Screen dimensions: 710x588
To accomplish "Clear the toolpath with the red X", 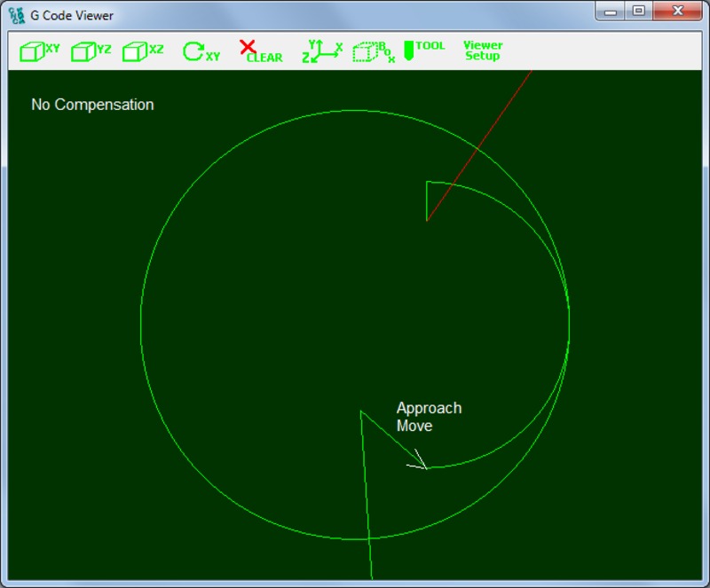I will pyautogui.click(x=260, y=51).
